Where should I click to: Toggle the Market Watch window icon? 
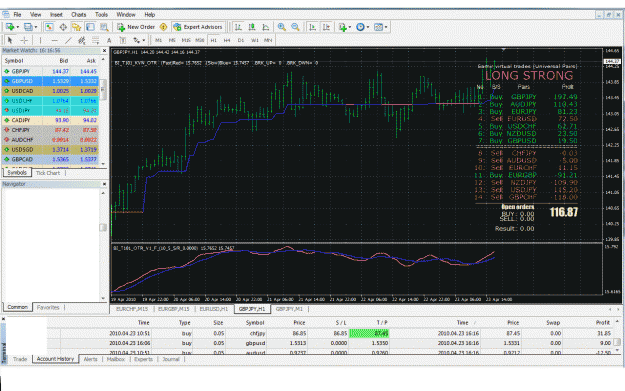(x=49, y=27)
